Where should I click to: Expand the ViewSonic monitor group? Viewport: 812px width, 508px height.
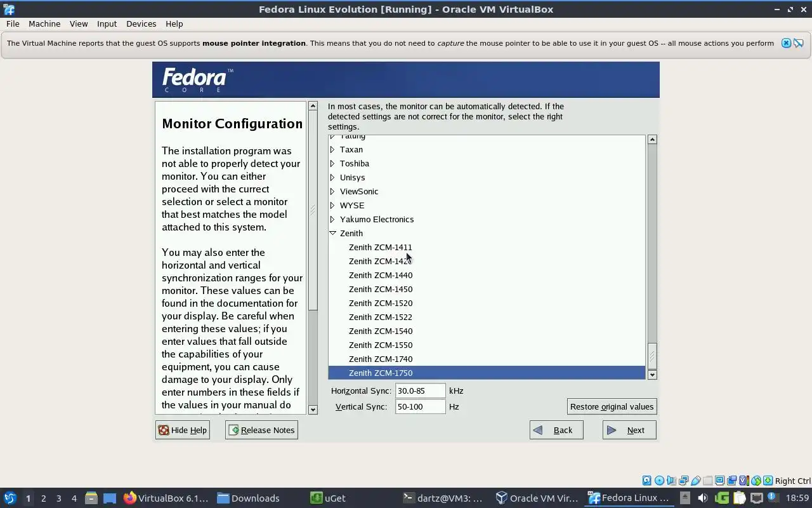pos(332,191)
